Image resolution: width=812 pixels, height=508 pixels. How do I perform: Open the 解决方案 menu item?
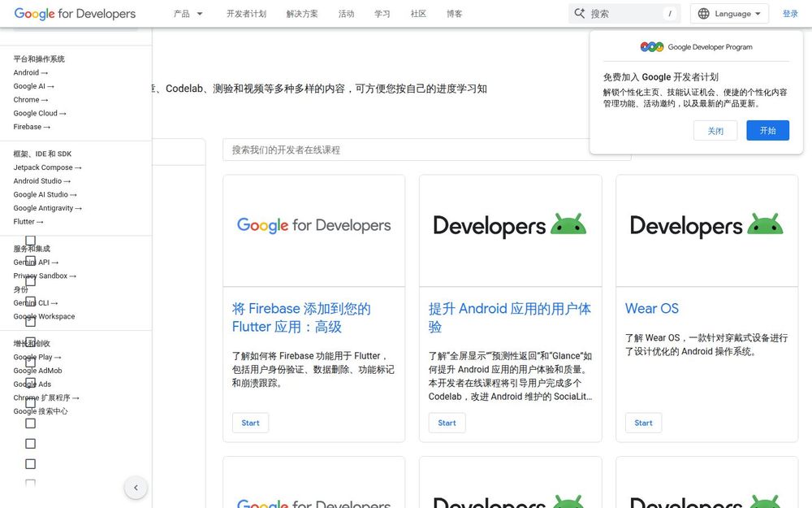coord(302,14)
